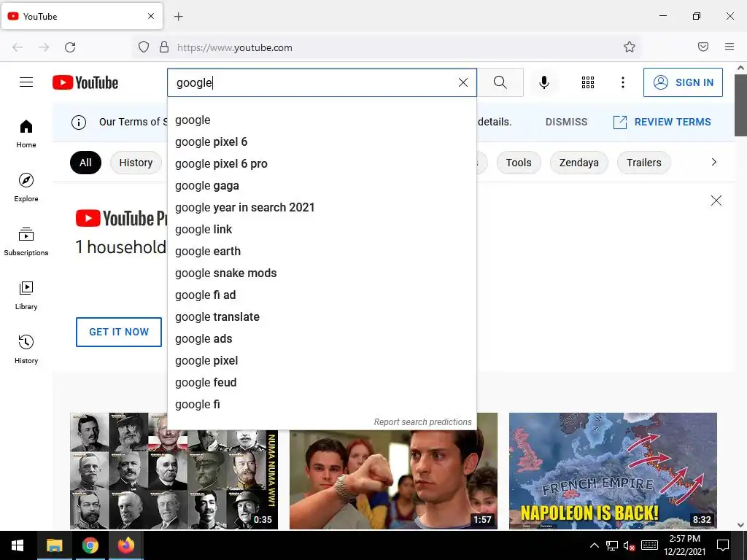This screenshot has width=747, height=560.
Task: Dismiss the Terms of Service notice
Action: click(x=566, y=122)
